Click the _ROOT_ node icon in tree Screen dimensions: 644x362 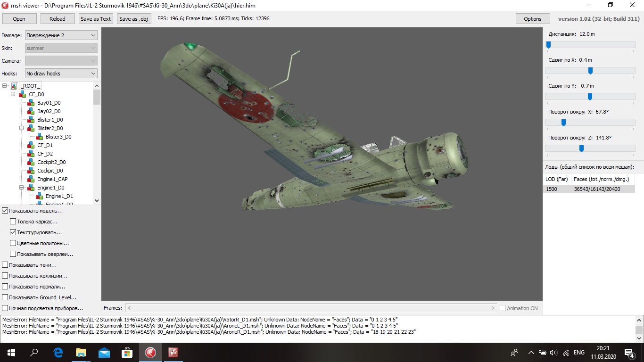tap(14, 86)
